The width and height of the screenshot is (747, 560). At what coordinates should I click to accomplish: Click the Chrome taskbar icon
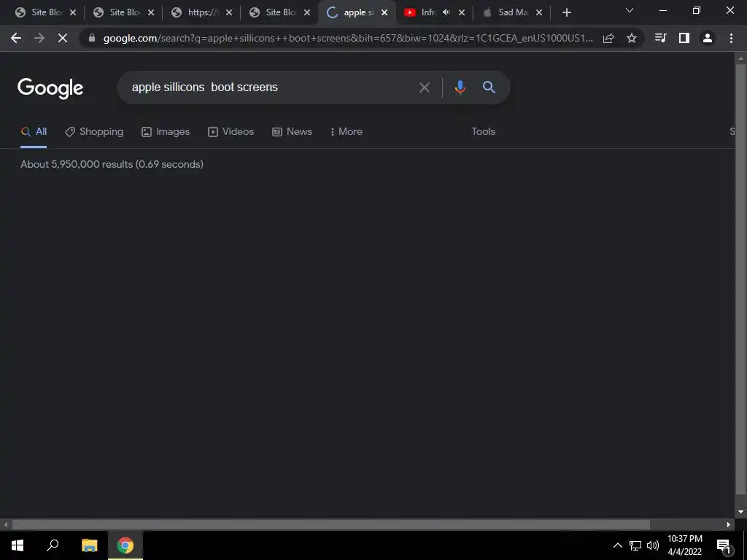click(125, 545)
